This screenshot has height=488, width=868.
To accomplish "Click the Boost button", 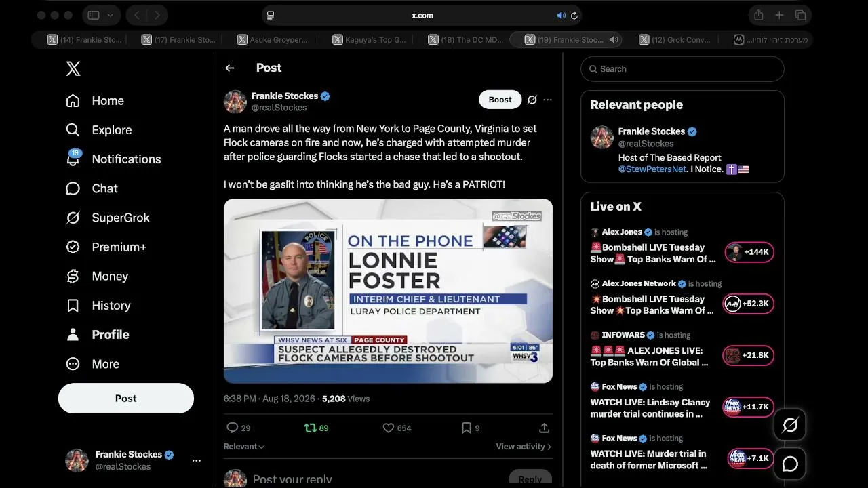I will pos(500,100).
